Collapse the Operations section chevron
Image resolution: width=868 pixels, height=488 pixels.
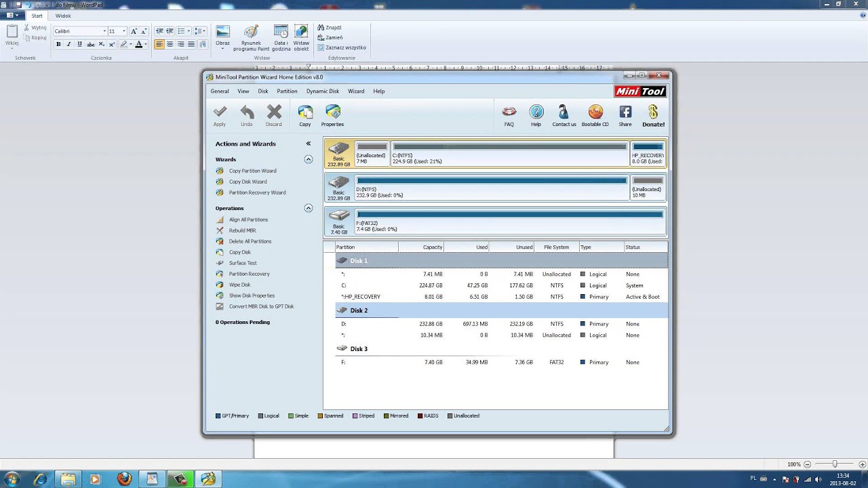[x=309, y=208]
